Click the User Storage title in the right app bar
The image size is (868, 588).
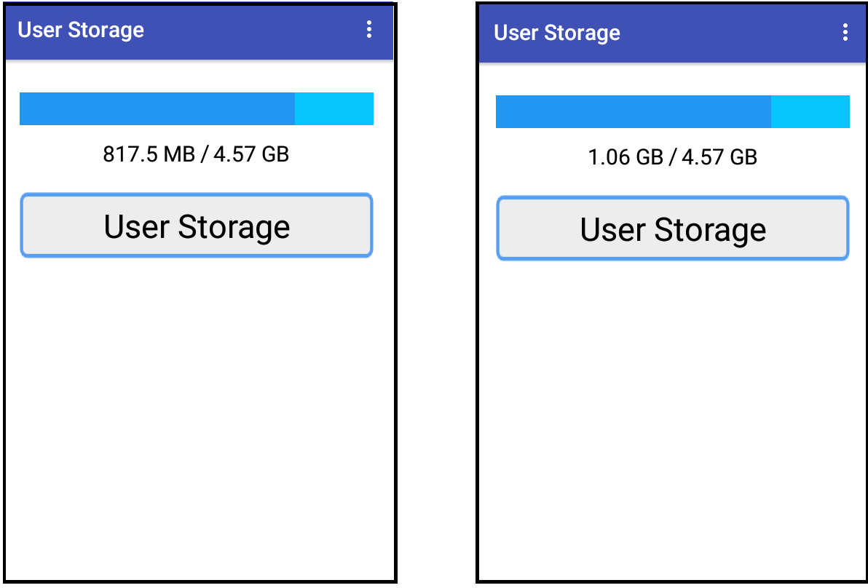point(557,33)
